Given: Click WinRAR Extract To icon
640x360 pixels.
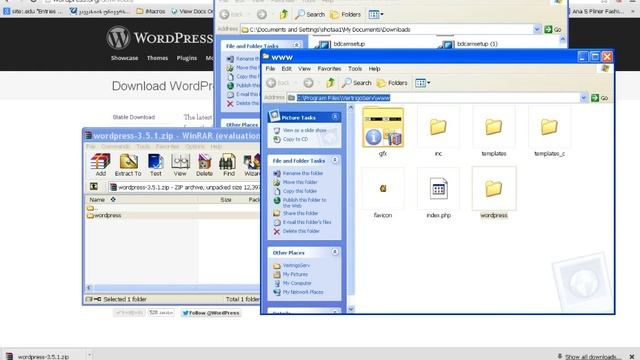Looking at the screenshot, I should tap(128, 165).
